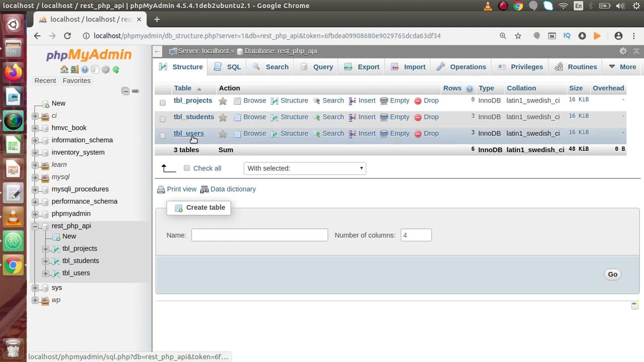
Task: Open the More tab dropdown
Action: coord(622,67)
